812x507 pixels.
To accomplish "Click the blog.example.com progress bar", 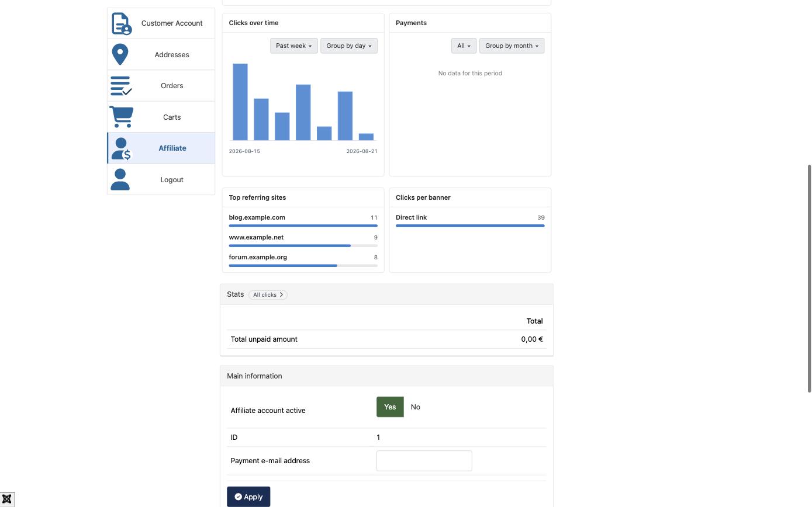I will point(303,225).
